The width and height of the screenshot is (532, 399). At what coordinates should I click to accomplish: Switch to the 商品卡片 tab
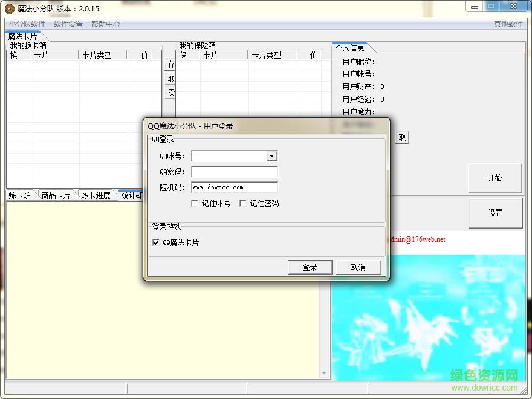pyautogui.click(x=56, y=195)
